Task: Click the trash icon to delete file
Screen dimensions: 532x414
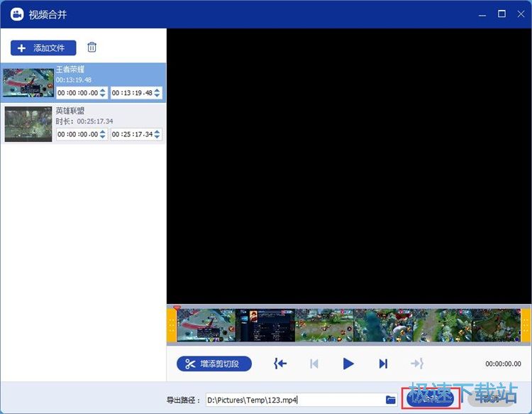Action: point(92,48)
